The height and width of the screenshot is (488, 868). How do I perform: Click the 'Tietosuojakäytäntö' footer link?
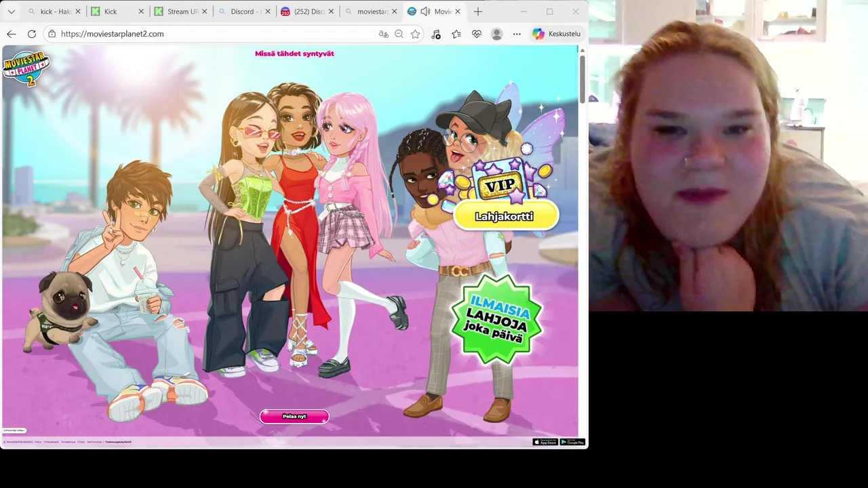coord(118,442)
